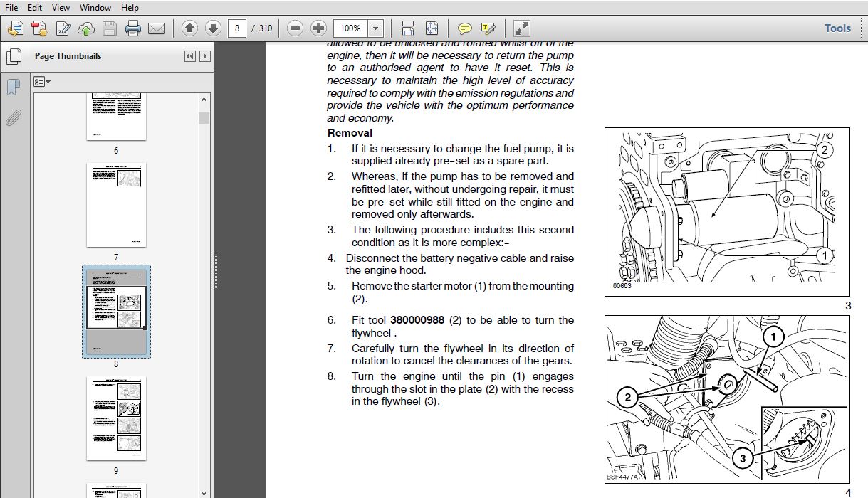Print the document using printer icon
868x498 pixels.
[133, 28]
